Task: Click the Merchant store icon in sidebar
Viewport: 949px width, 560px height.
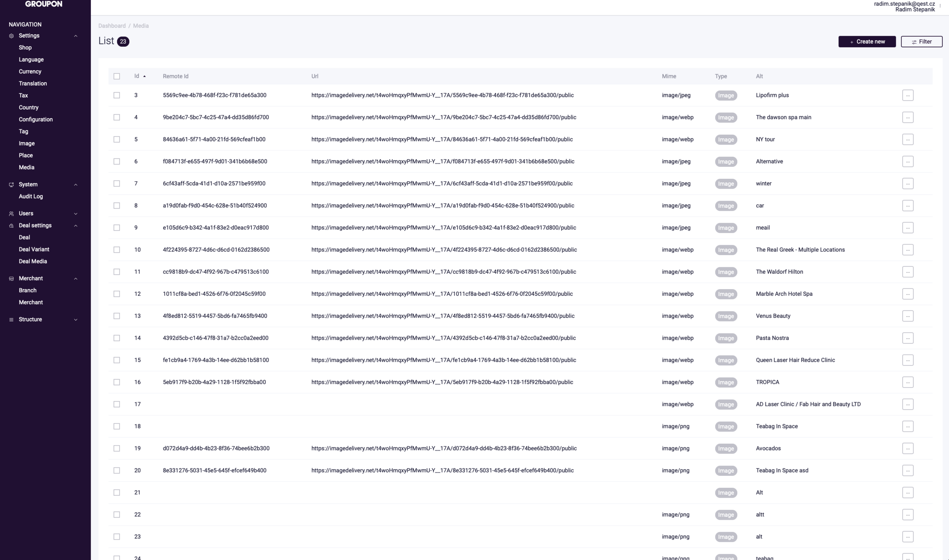Action: pyautogui.click(x=11, y=279)
